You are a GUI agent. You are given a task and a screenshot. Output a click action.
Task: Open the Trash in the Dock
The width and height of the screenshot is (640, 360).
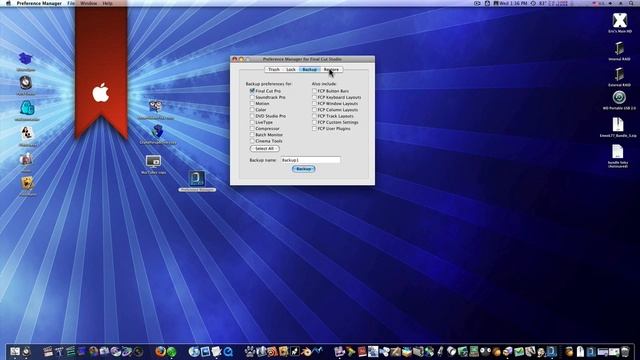(x=625, y=351)
